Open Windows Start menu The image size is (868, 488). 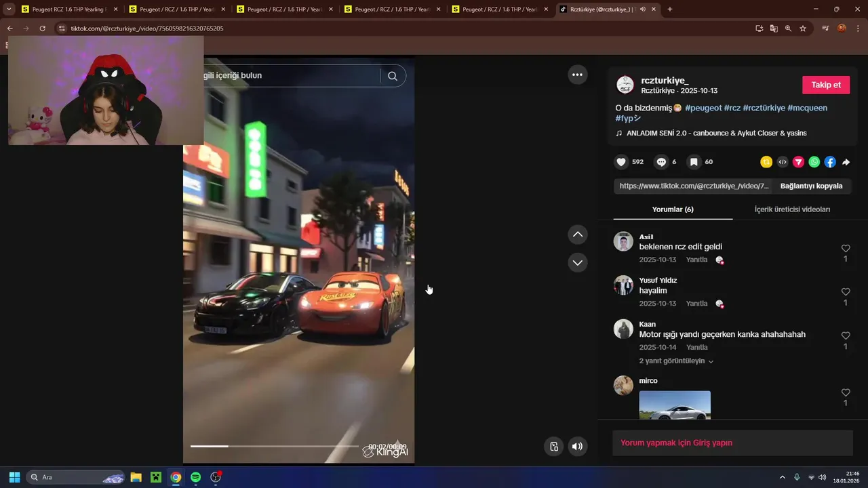(x=14, y=477)
